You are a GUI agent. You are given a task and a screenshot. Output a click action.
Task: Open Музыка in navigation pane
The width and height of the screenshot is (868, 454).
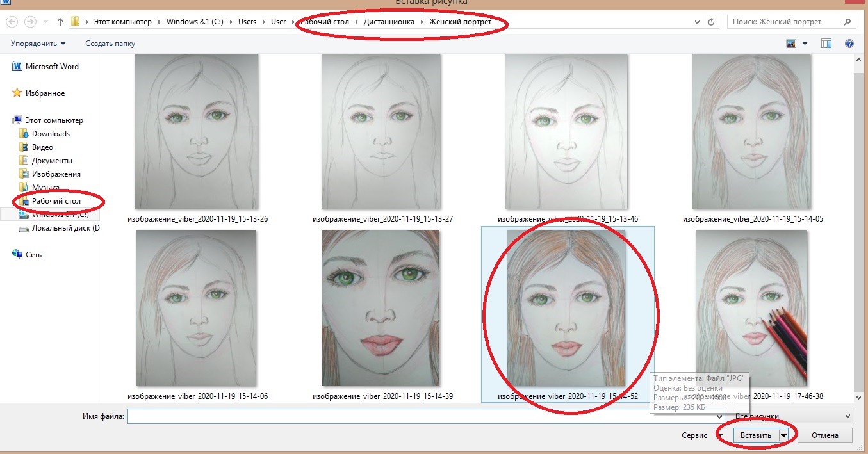point(45,188)
